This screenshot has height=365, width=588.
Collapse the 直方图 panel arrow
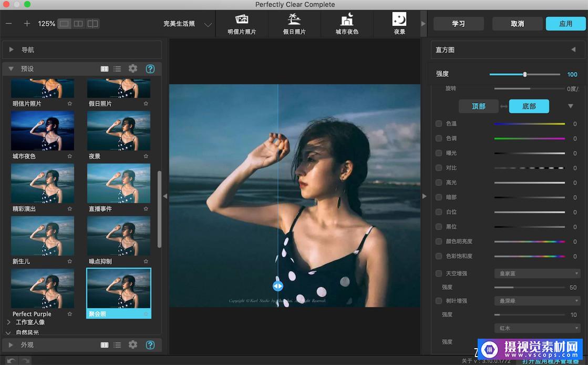(x=573, y=49)
